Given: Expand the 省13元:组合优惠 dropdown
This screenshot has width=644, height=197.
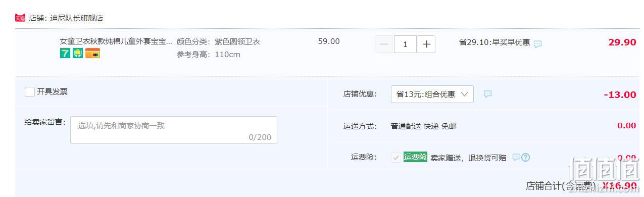Looking at the screenshot, I should click(x=432, y=94).
